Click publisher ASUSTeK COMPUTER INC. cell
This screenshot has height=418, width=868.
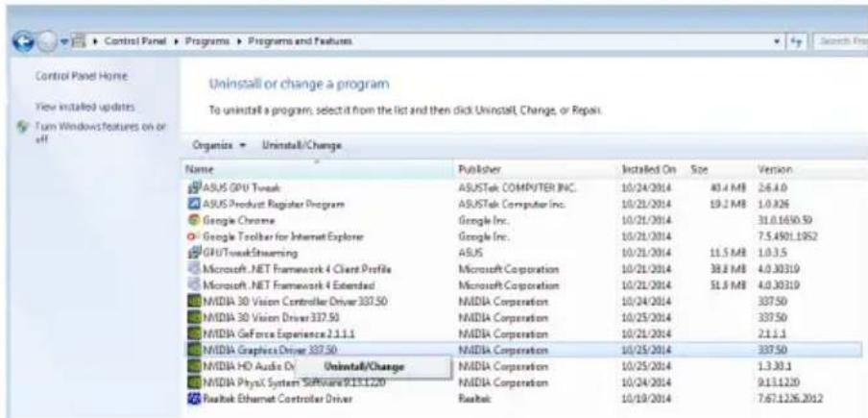(x=518, y=188)
